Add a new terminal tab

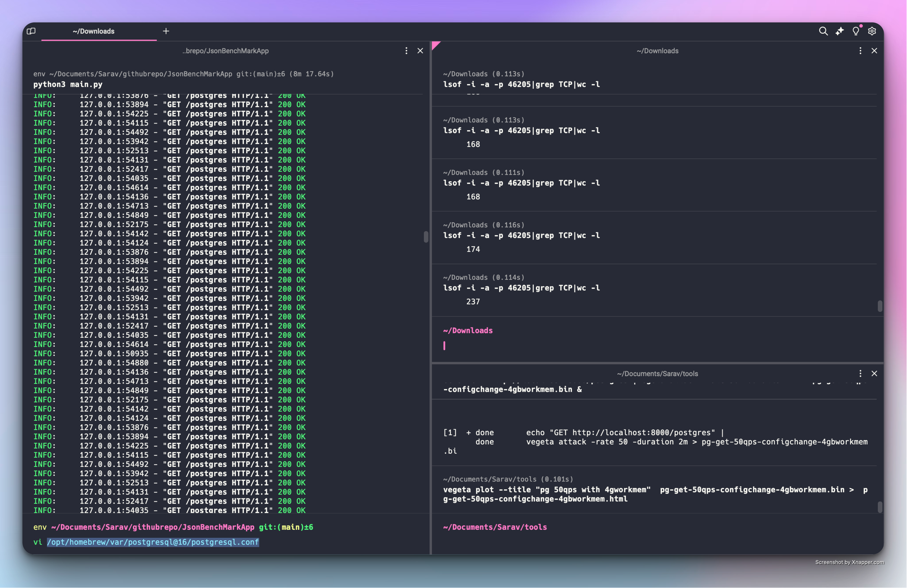click(166, 31)
